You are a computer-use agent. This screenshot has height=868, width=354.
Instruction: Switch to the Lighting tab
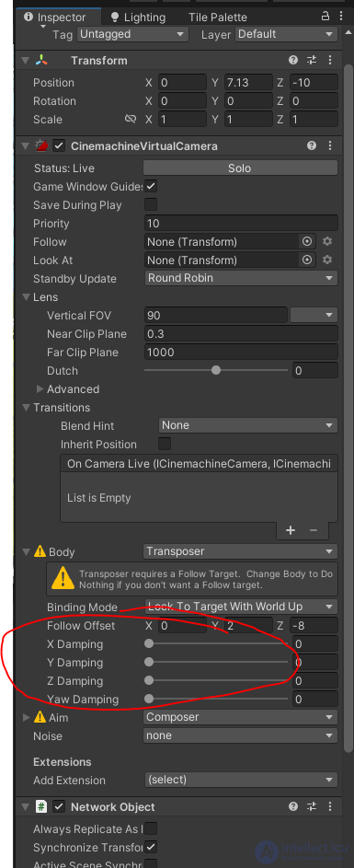pos(139,17)
